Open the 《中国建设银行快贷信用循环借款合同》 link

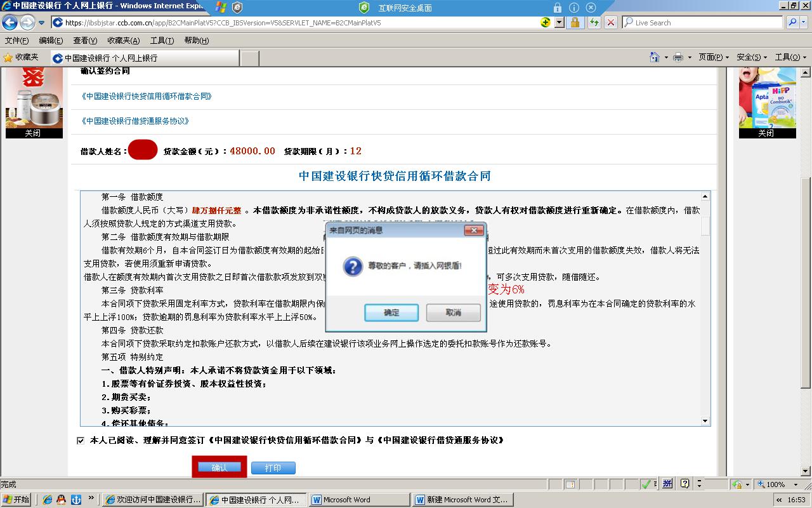pos(147,97)
